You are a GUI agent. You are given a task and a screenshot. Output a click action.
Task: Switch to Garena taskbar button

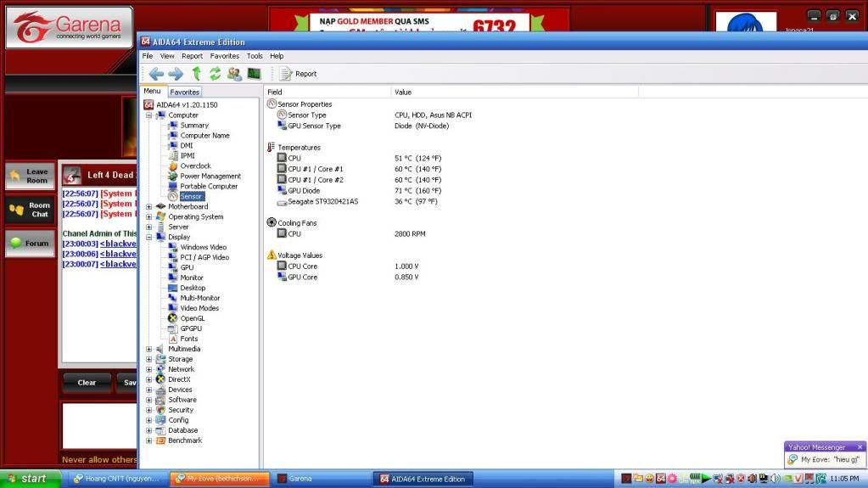(321, 479)
